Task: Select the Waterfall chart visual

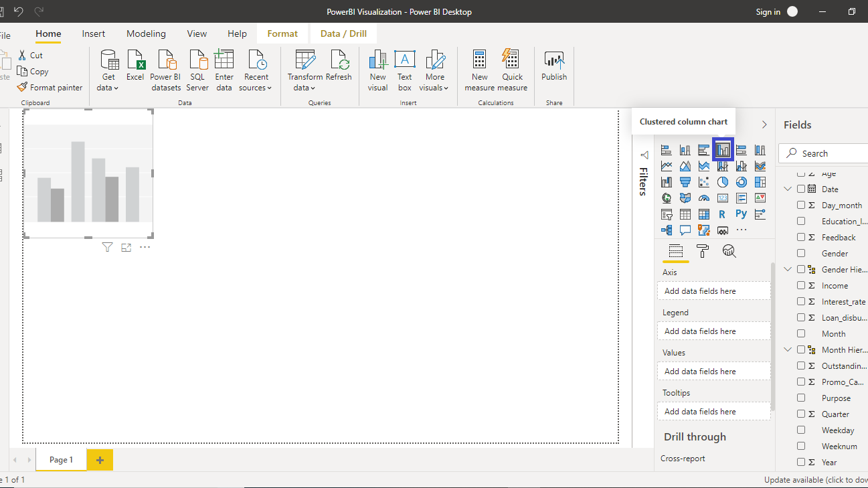Action: [x=667, y=182]
